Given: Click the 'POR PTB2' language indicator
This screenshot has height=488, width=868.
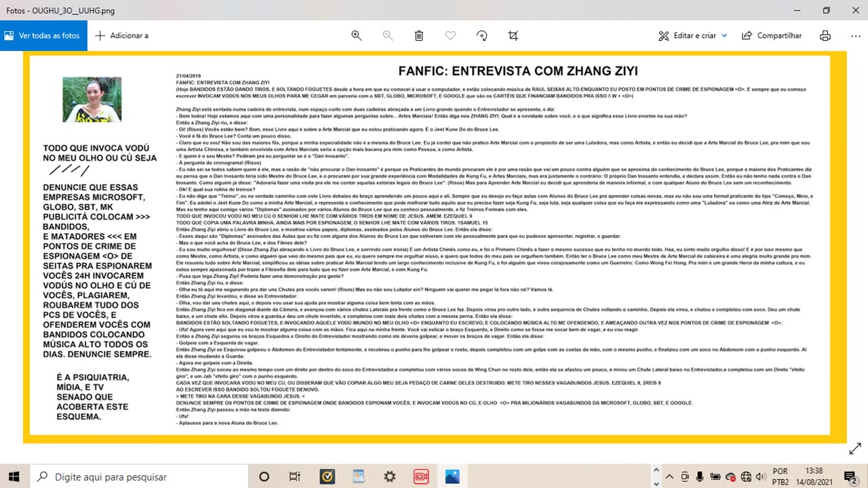Looking at the screenshot, I should 781,476.
